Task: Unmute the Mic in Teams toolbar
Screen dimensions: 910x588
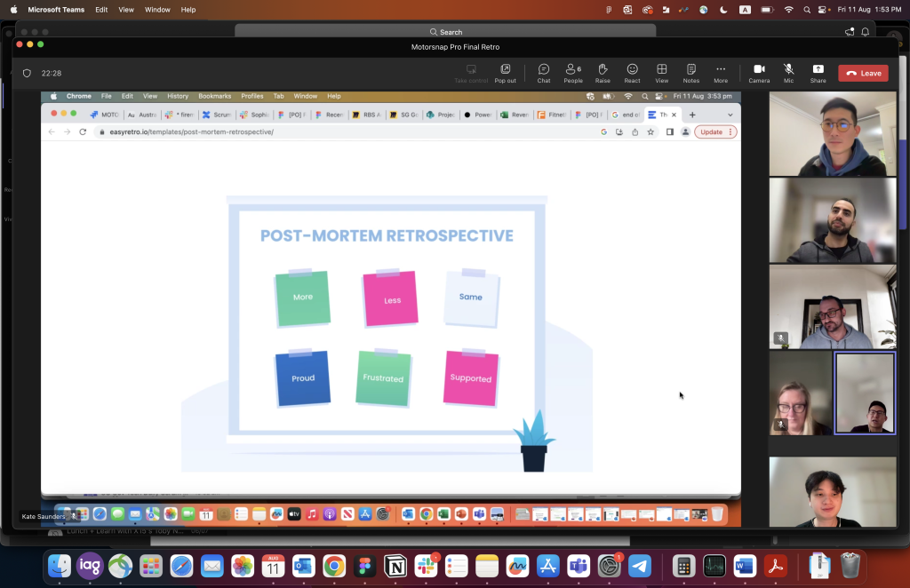Action: point(788,73)
